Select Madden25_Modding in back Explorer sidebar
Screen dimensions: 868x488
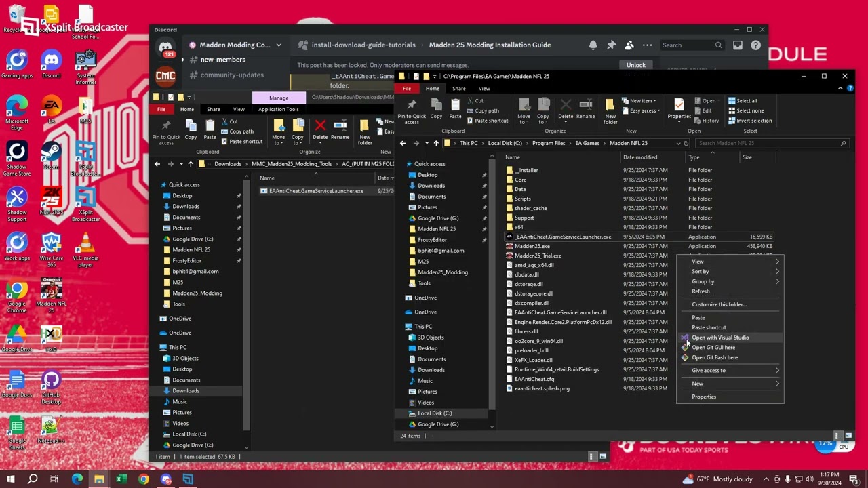coord(197,293)
